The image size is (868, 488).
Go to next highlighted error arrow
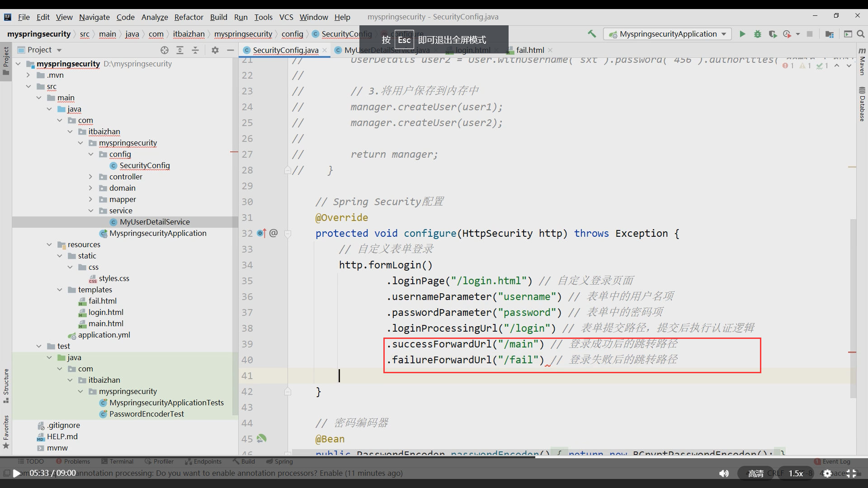pos(849,66)
